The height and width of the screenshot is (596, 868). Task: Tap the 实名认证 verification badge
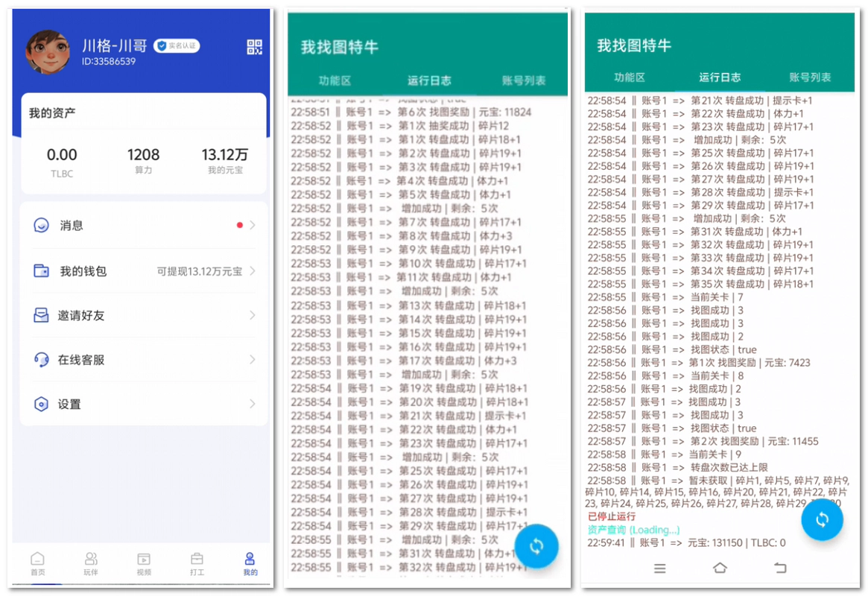pos(177,46)
